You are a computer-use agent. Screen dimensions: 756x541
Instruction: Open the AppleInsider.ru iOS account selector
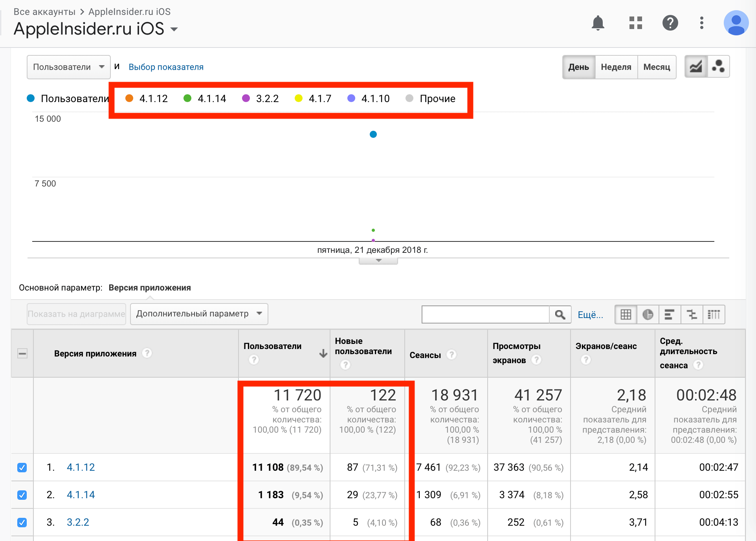pyautogui.click(x=96, y=29)
